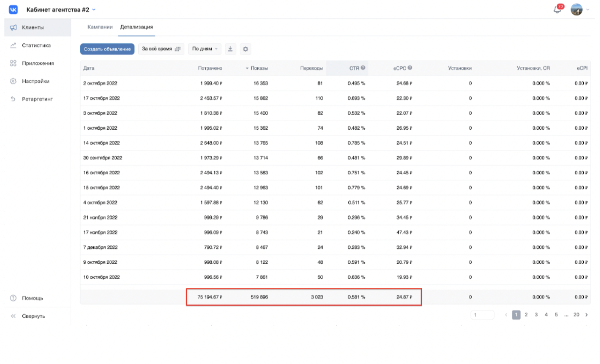Screen dimensions: 600x364
Task: Click the total spend 75 194.67 ₽ value
Action: (210, 297)
